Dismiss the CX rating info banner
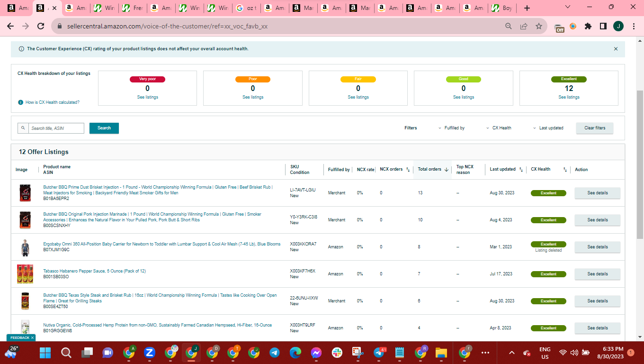This screenshot has width=644, height=364. (616, 49)
